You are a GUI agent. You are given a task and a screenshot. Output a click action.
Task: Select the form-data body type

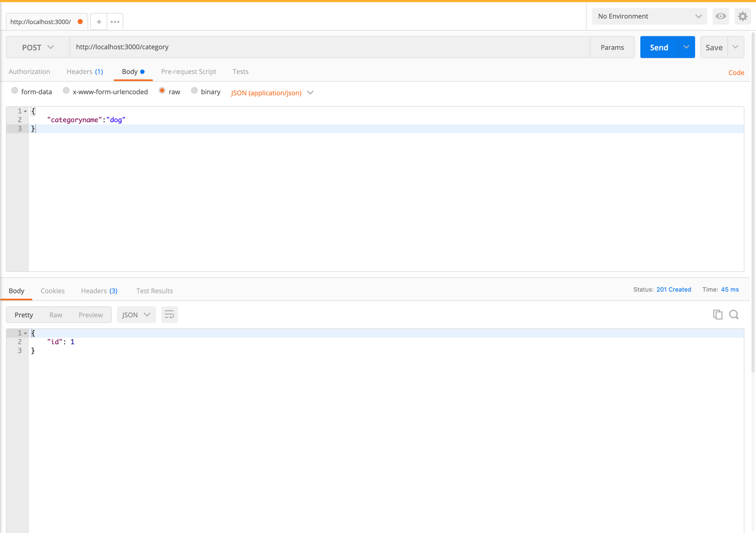pos(15,91)
